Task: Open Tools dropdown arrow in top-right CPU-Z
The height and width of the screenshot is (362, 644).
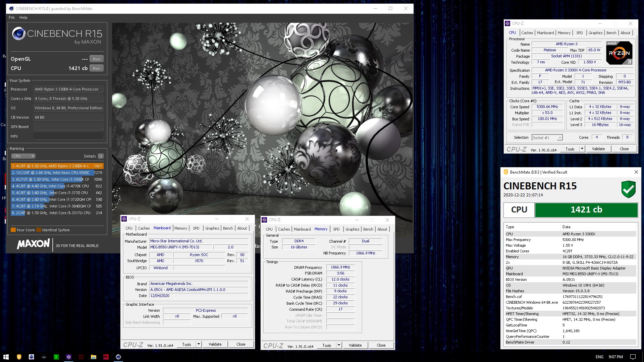Action: click(x=582, y=149)
